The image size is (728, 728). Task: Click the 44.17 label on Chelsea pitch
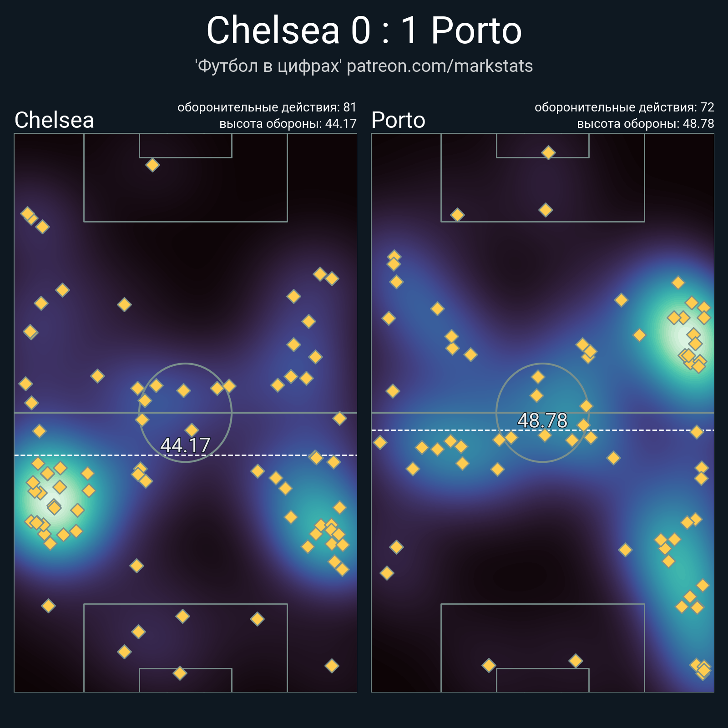coord(185,445)
